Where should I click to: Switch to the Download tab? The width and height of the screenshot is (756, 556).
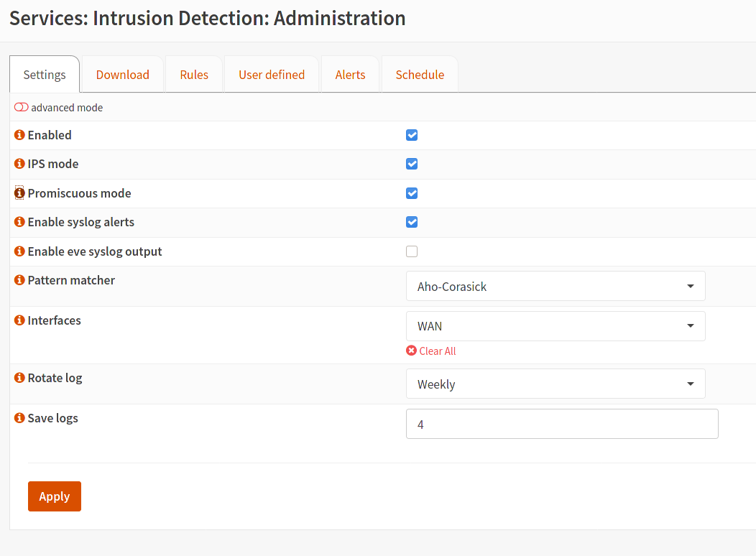(x=123, y=75)
